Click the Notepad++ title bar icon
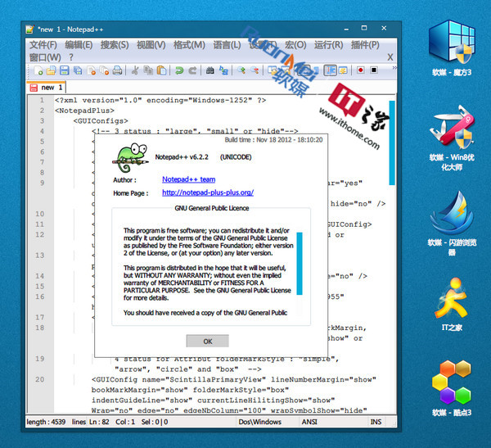This screenshot has height=448, width=491. (29, 29)
